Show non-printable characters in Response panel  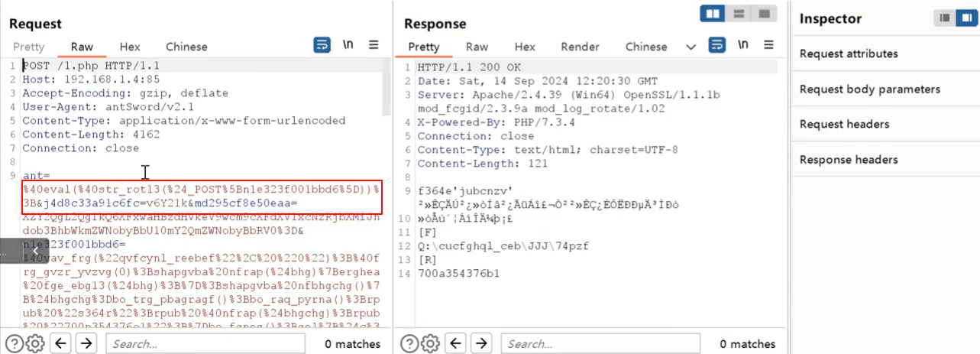click(x=742, y=45)
